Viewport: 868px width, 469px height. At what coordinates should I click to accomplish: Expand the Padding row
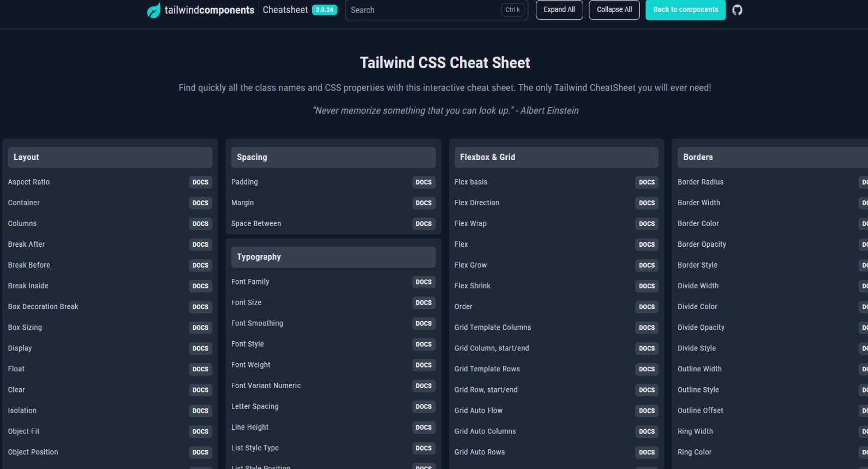pos(333,182)
